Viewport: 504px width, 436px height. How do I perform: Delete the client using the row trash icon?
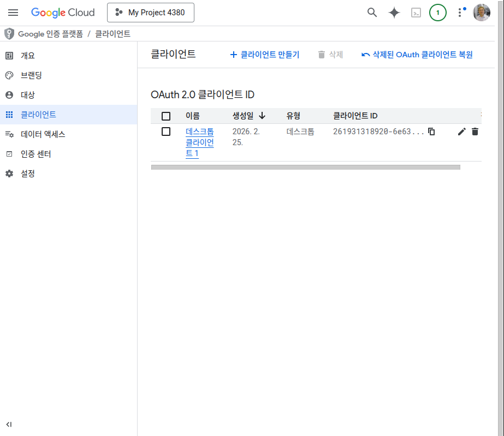click(x=475, y=132)
